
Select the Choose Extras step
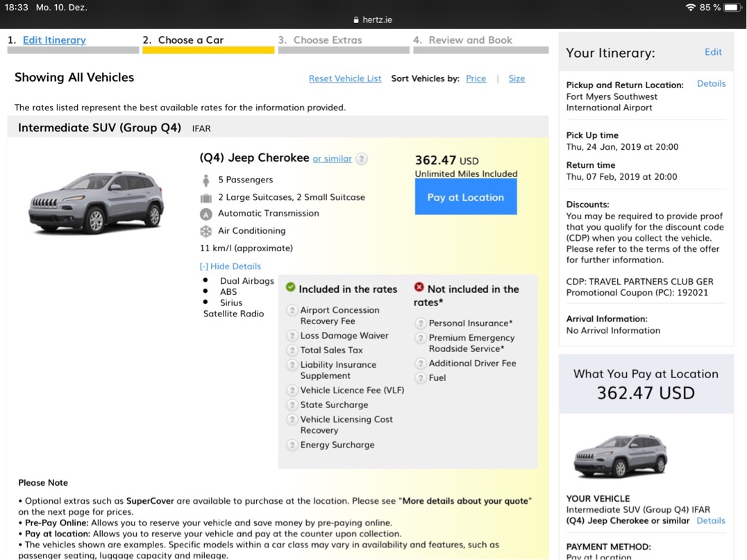(327, 40)
